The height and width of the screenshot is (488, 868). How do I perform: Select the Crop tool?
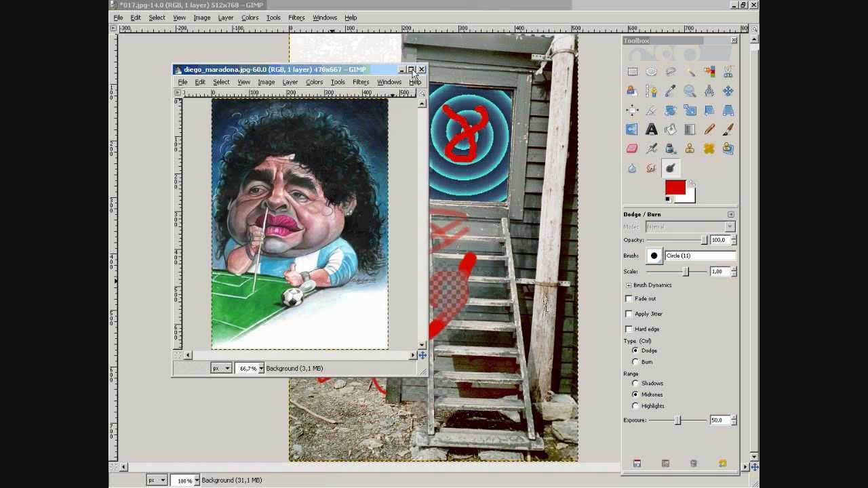(x=651, y=110)
